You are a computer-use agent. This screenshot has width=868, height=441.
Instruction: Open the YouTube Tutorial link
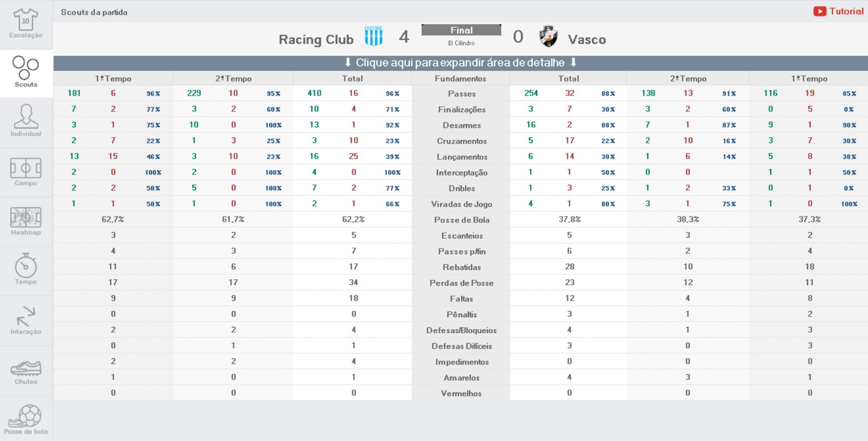tap(839, 11)
